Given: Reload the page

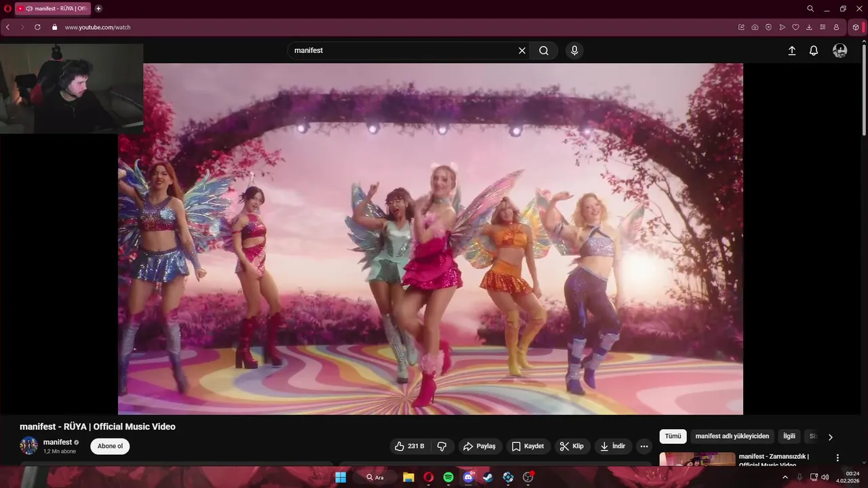Looking at the screenshot, I should [x=37, y=27].
